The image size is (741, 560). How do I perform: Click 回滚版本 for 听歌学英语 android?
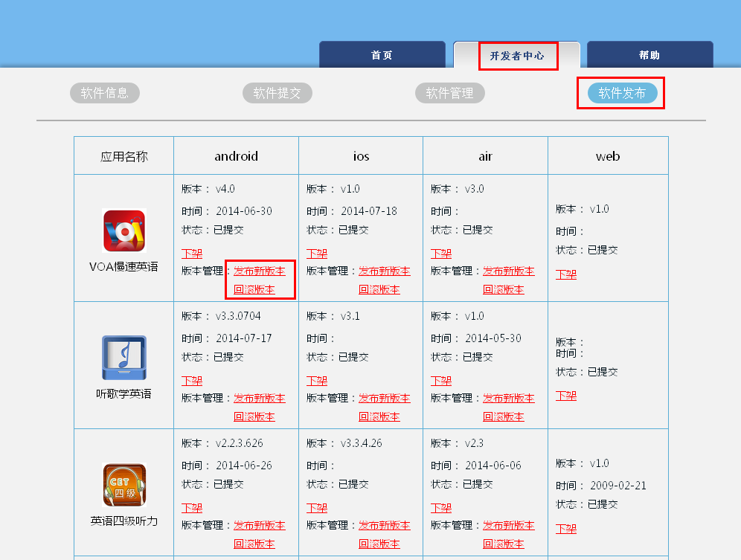254,416
